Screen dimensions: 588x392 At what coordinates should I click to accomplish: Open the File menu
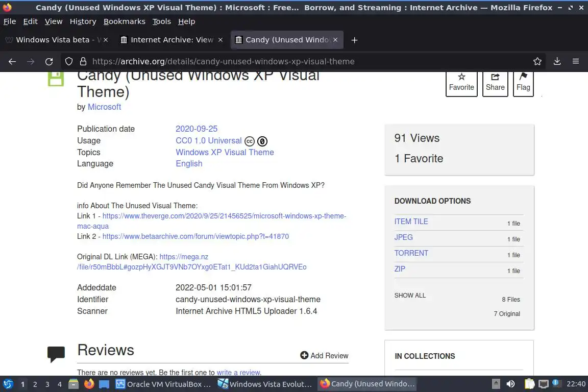click(x=10, y=22)
